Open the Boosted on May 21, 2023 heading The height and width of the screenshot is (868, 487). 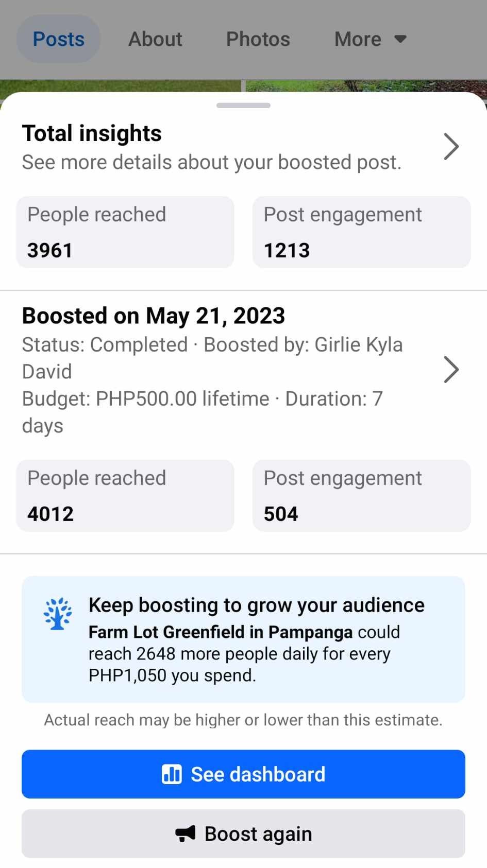[153, 316]
